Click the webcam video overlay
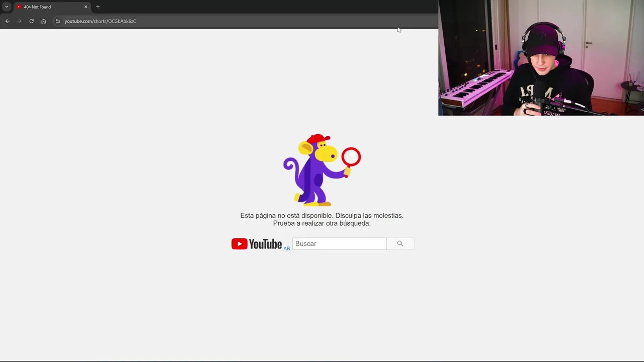Viewport: 644px width, 362px height. click(x=541, y=58)
